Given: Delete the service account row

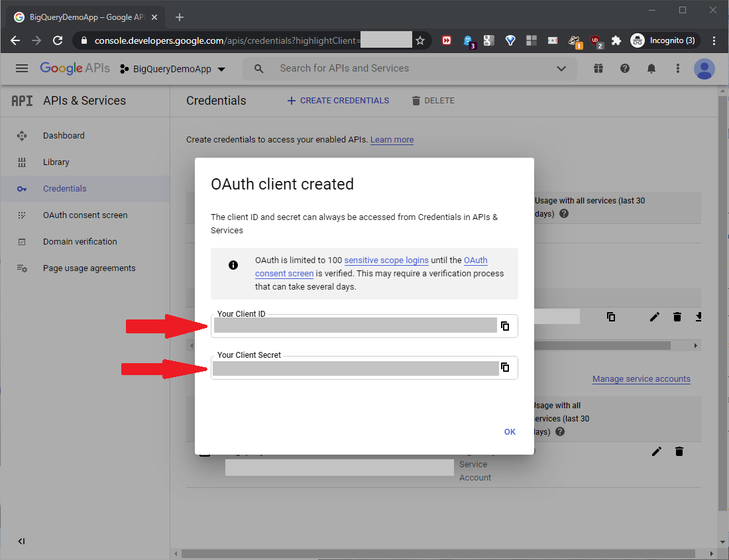Looking at the screenshot, I should [679, 451].
